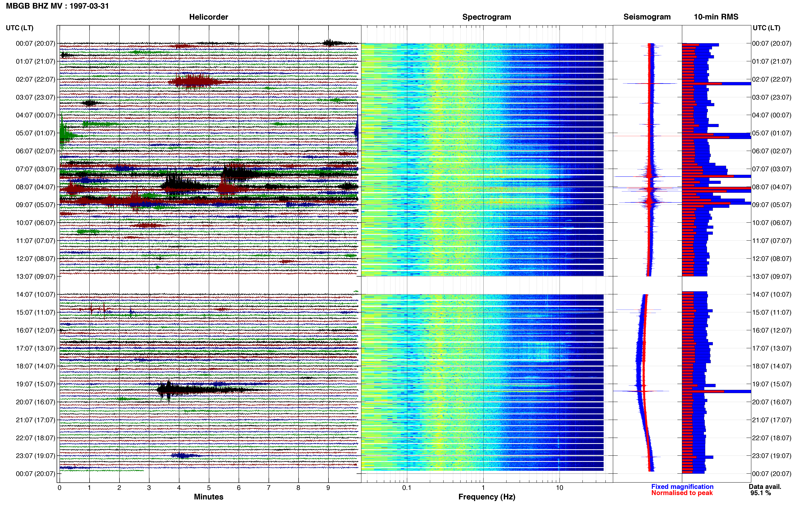Click the white data gap in the spectrogram
This screenshot has height=508, width=812.
tap(482, 285)
